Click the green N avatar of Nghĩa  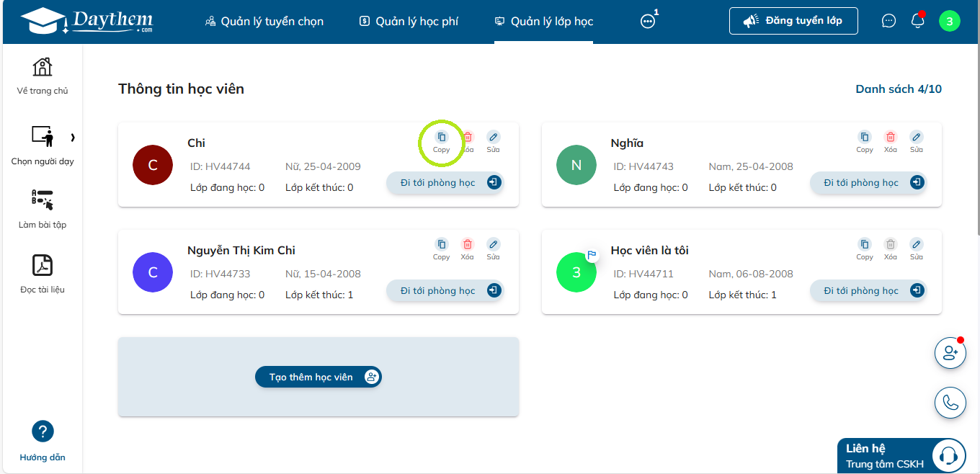(576, 165)
